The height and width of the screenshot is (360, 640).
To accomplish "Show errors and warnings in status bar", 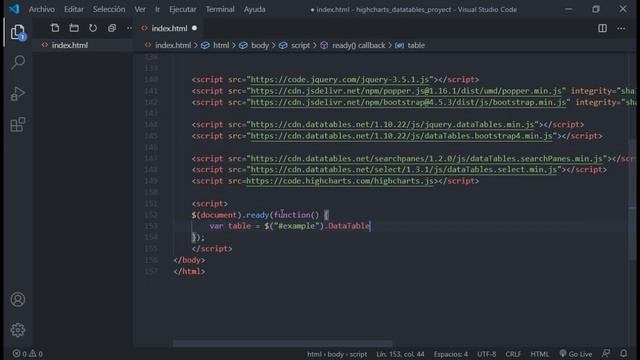I will tap(27, 354).
